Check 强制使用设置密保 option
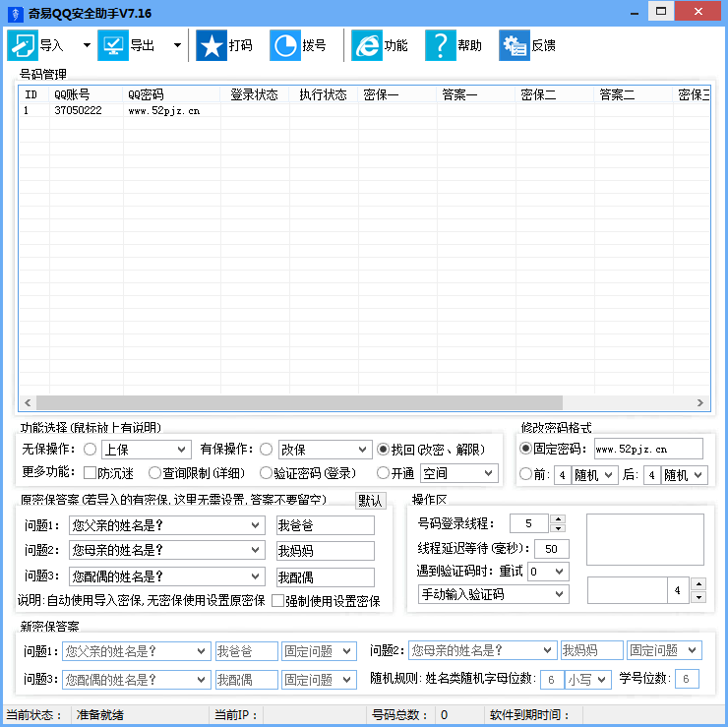Viewport: 728px width, 727px height. [x=278, y=601]
